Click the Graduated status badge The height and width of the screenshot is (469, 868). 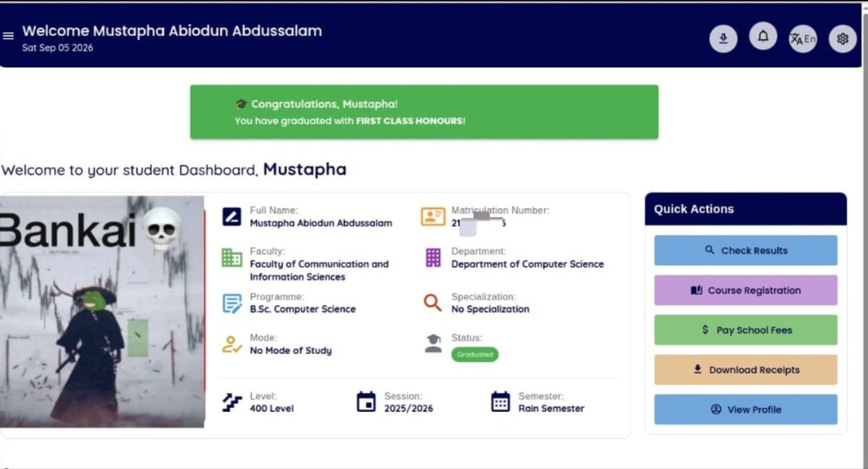(x=475, y=355)
